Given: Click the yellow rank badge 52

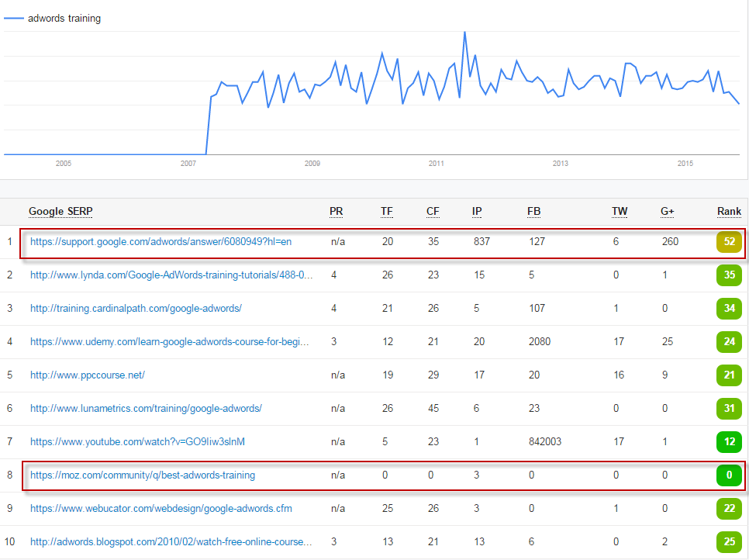Looking at the screenshot, I should [729, 242].
